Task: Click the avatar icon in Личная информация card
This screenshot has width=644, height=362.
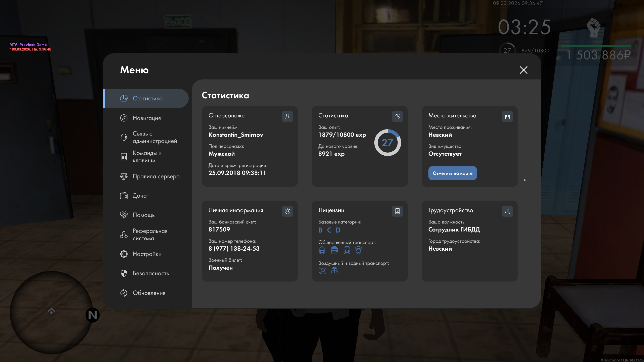Action: coord(287,211)
